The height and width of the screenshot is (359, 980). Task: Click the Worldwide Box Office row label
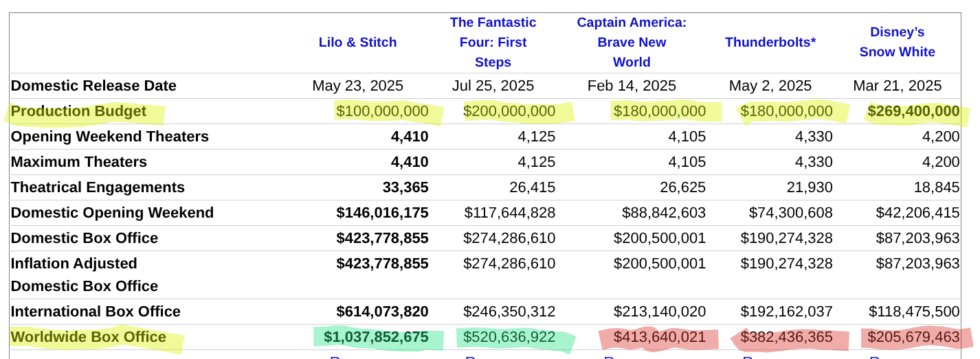pos(88,337)
